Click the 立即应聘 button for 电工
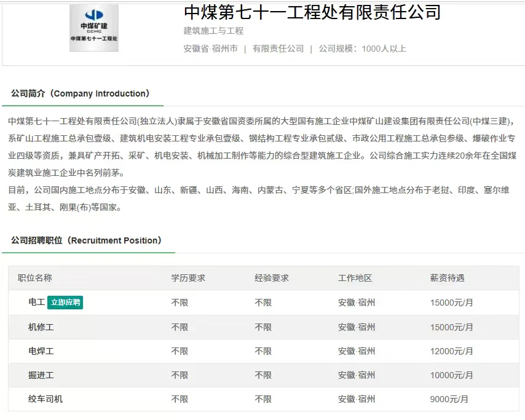This screenshot has height=420, width=525. click(65, 303)
